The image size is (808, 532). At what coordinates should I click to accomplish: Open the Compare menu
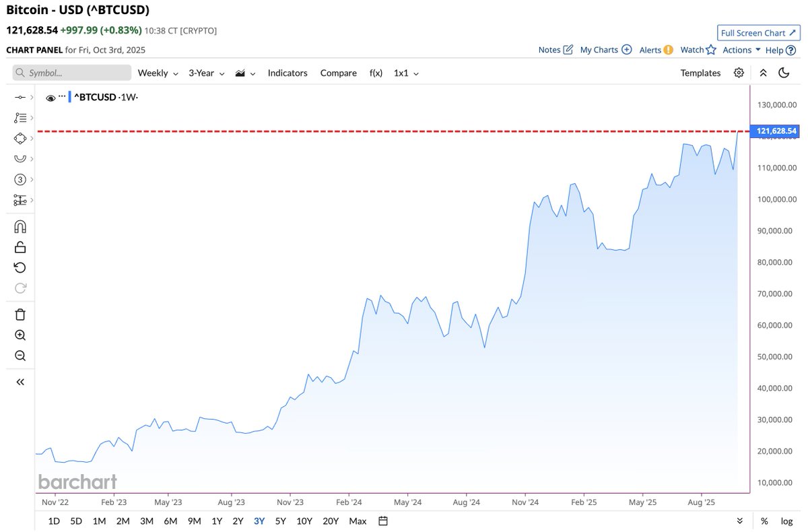339,73
